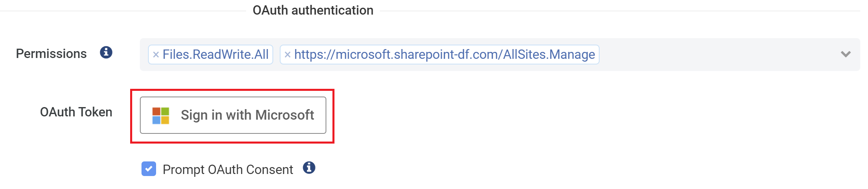Click the divider line right of the OAuth heading
The image size is (868, 189).
608,11
